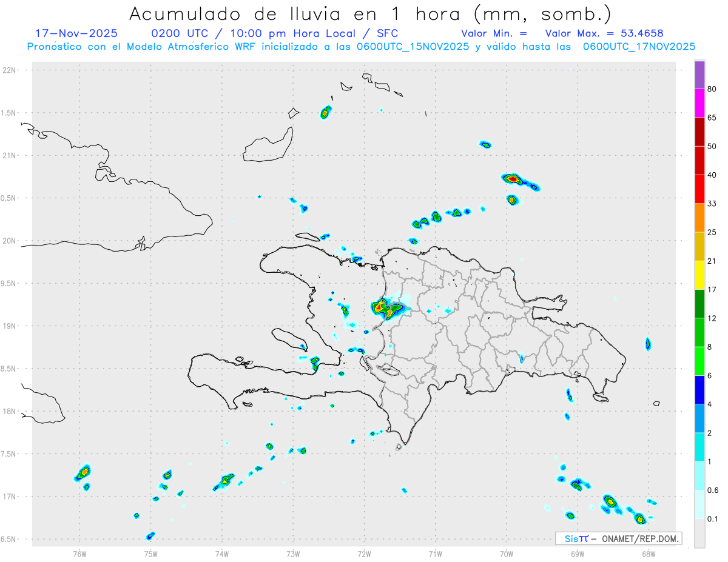Select the '75W' longitude axis label
Image resolution: width=728 pixels, height=562 pixels.
click(x=151, y=554)
